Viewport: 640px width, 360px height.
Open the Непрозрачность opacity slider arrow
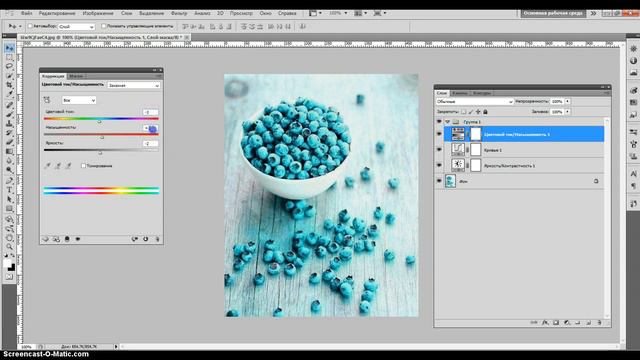point(567,101)
